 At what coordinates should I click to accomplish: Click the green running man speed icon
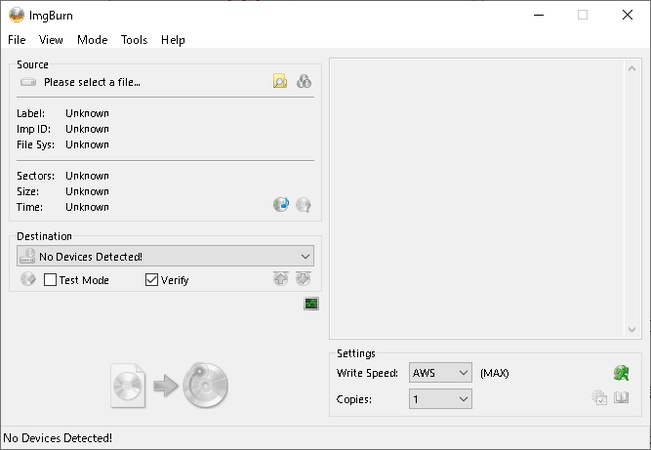coord(622,373)
